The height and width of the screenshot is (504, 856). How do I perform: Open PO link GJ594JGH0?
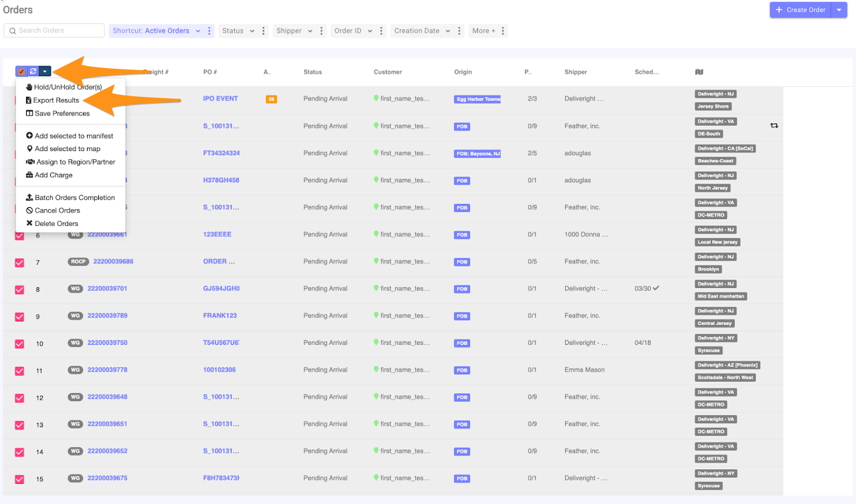point(221,289)
